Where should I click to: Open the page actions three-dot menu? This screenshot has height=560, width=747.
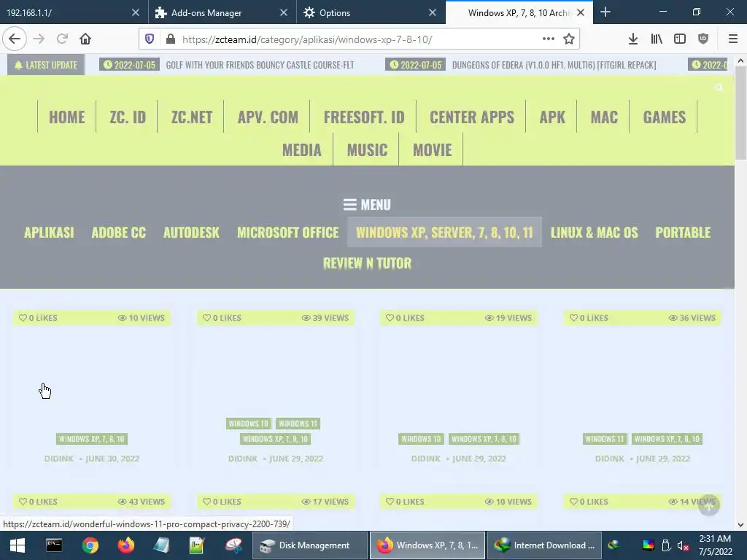coord(549,39)
